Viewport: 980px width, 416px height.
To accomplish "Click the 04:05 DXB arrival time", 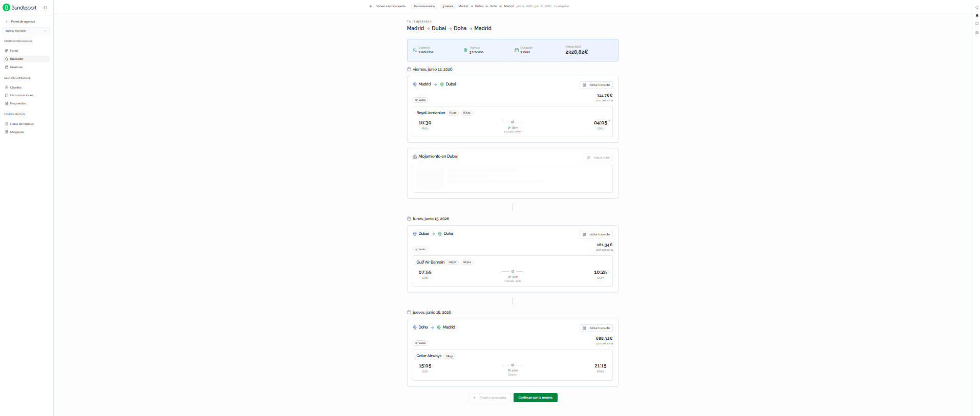I will [x=601, y=123].
